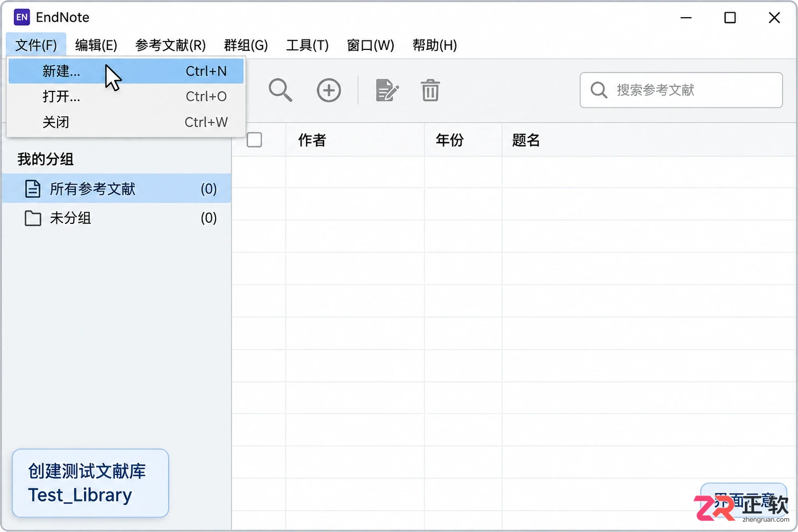This screenshot has height=532, width=798.
Task: Maximize the EndNote window
Action: 730,18
